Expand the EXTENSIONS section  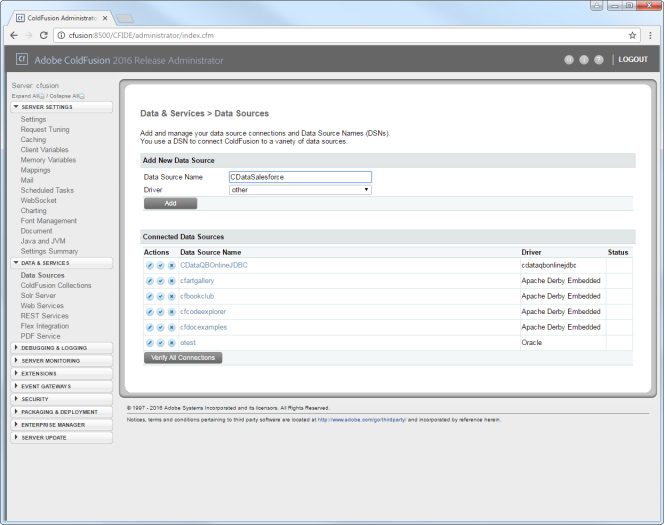tap(61, 374)
